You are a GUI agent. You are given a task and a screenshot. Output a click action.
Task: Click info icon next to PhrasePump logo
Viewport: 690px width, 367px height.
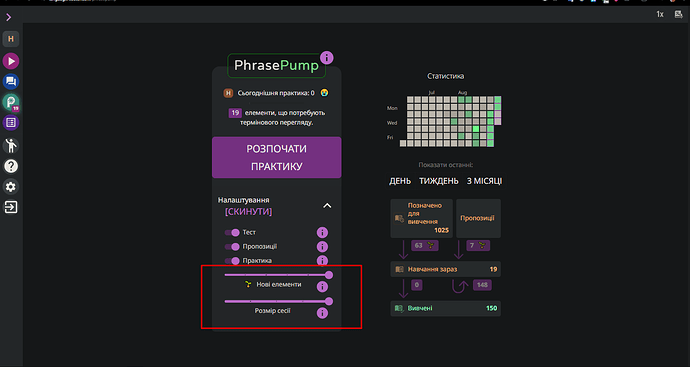(327, 58)
